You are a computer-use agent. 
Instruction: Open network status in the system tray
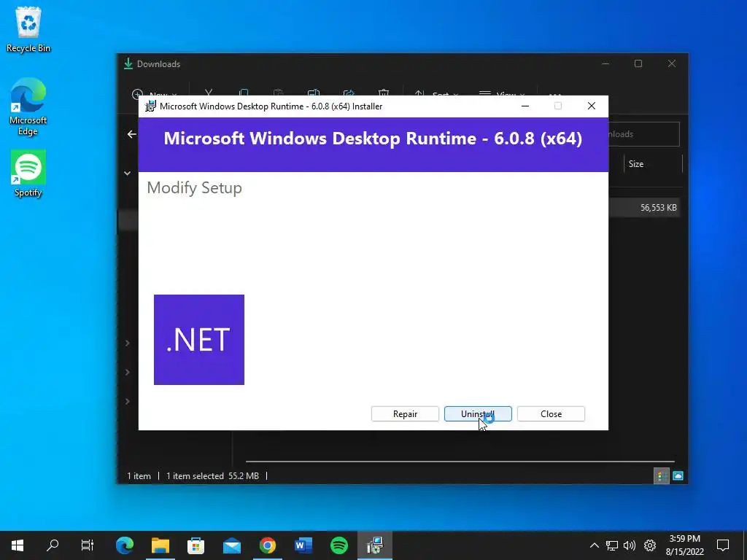[612, 545]
